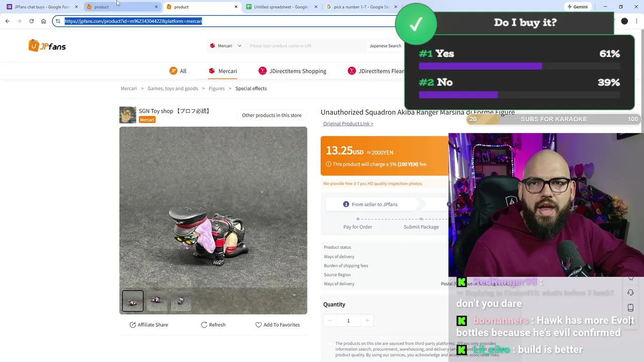Open the browser profile avatar
Image resolution: width=644 pixels, height=362 pixels.
[x=624, y=21]
